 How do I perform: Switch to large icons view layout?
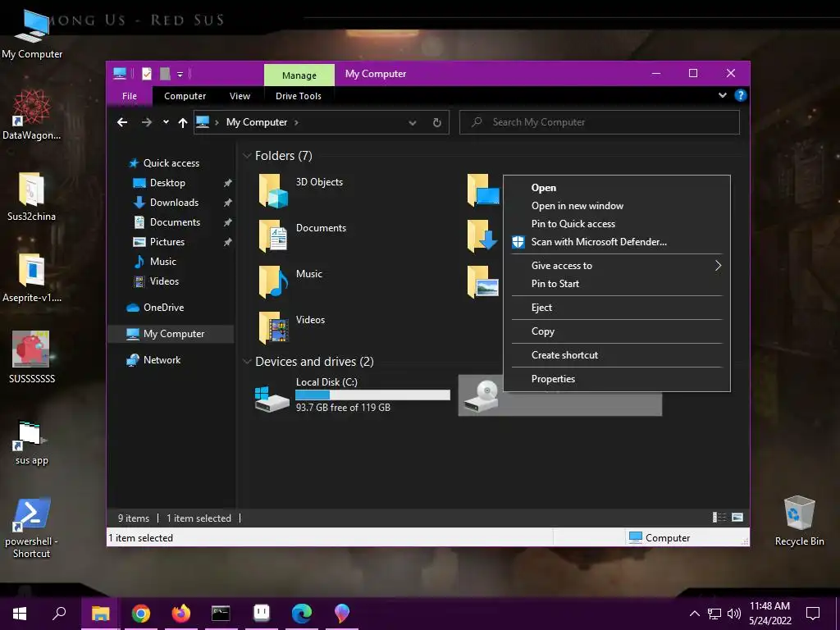click(737, 518)
